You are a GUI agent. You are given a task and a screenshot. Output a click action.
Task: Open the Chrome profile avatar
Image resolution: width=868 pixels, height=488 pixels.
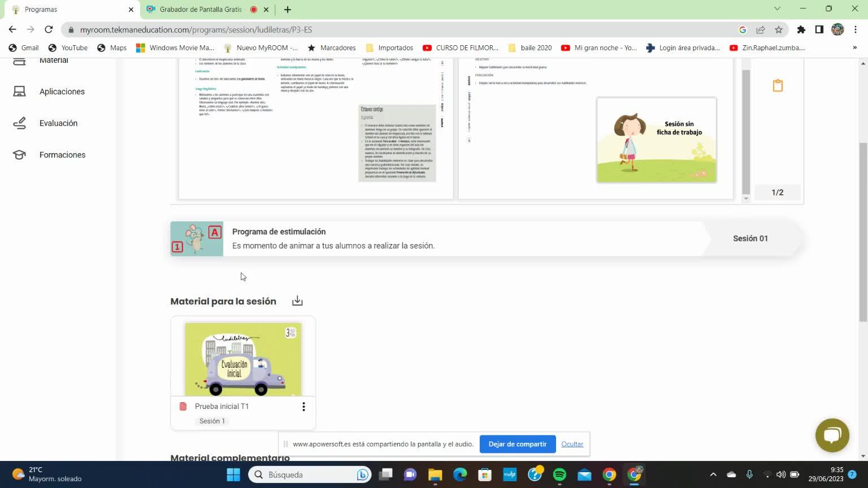click(837, 29)
